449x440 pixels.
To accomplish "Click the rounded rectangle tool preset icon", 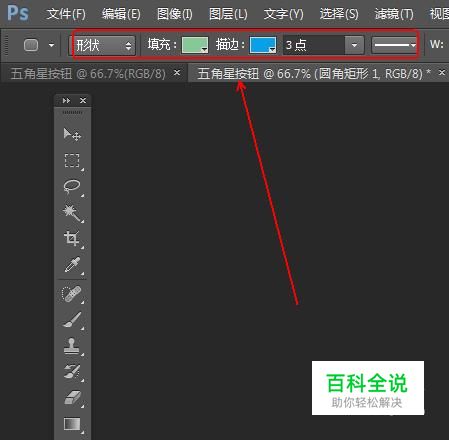I will coord(31,45).
